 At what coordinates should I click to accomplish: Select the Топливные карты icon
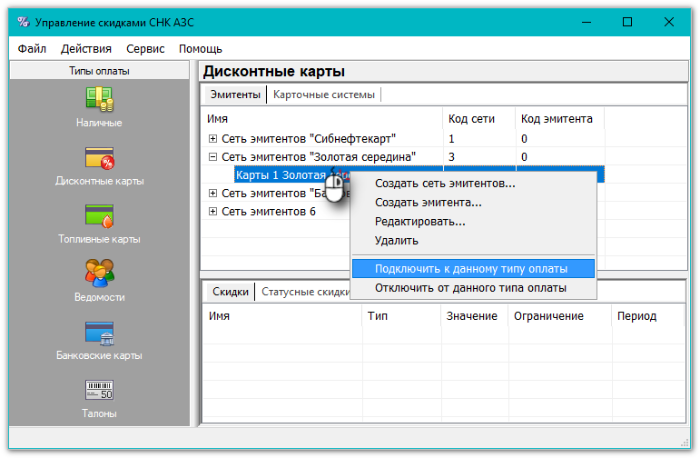coord(98,216)
